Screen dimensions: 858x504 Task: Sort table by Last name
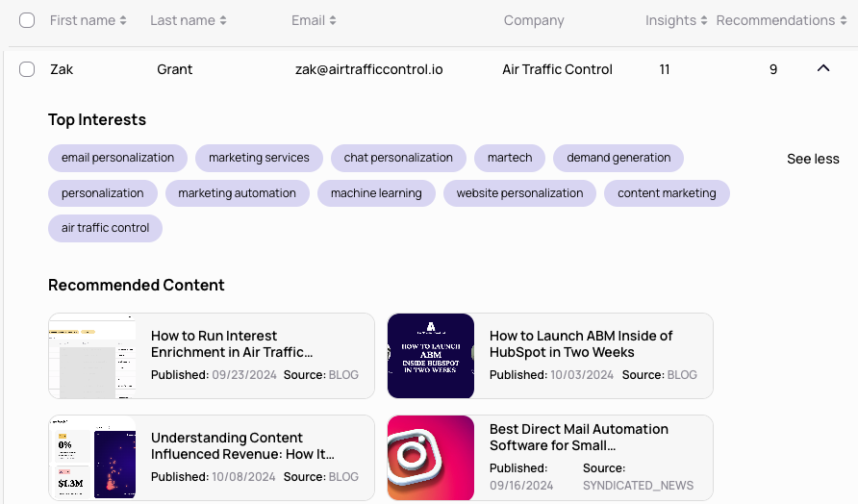[x=223, y=20]
